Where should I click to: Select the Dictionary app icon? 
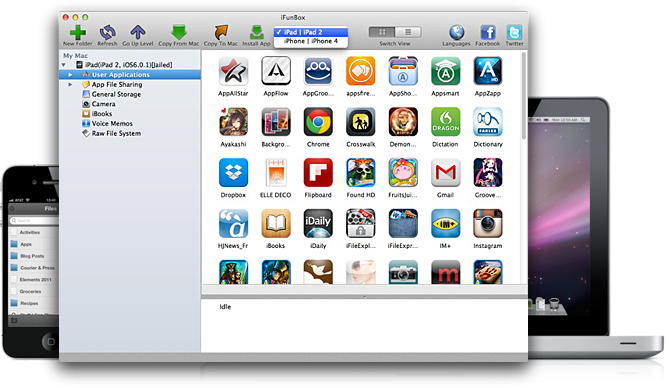[488, 122]
